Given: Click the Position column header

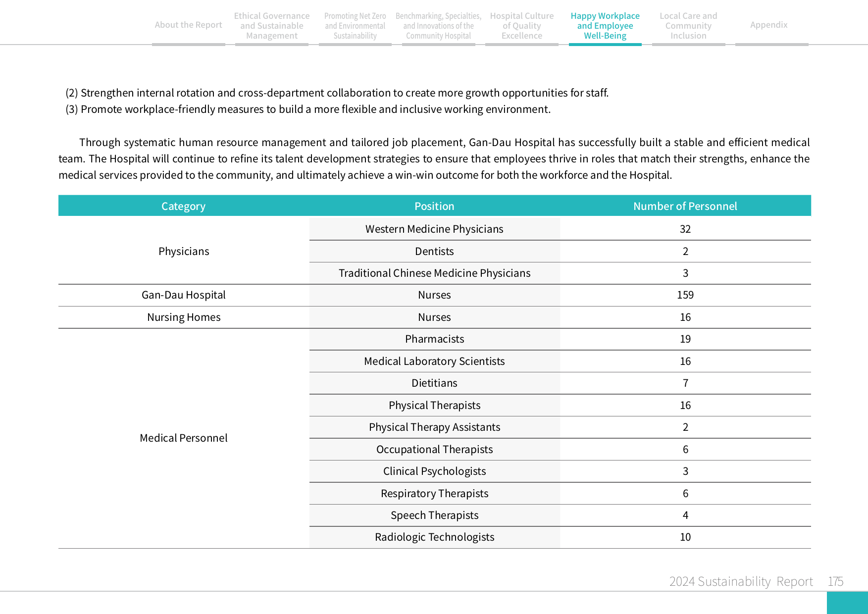Looking at the screenshot, I should point(434,206).
